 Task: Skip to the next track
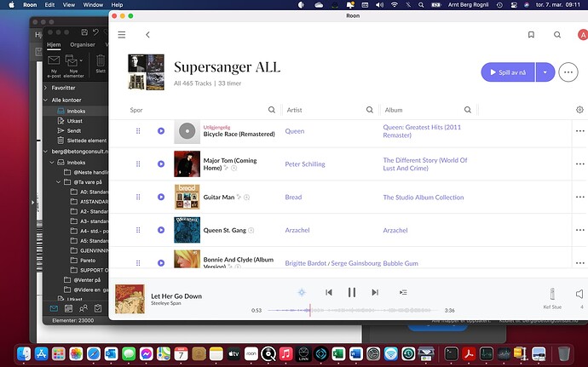(375, 292)
